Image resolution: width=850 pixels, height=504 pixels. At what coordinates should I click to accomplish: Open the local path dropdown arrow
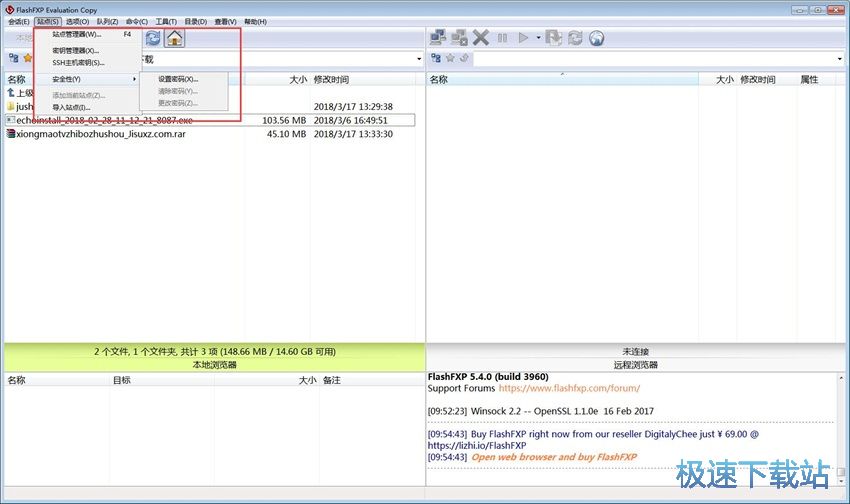coord(419,59)
